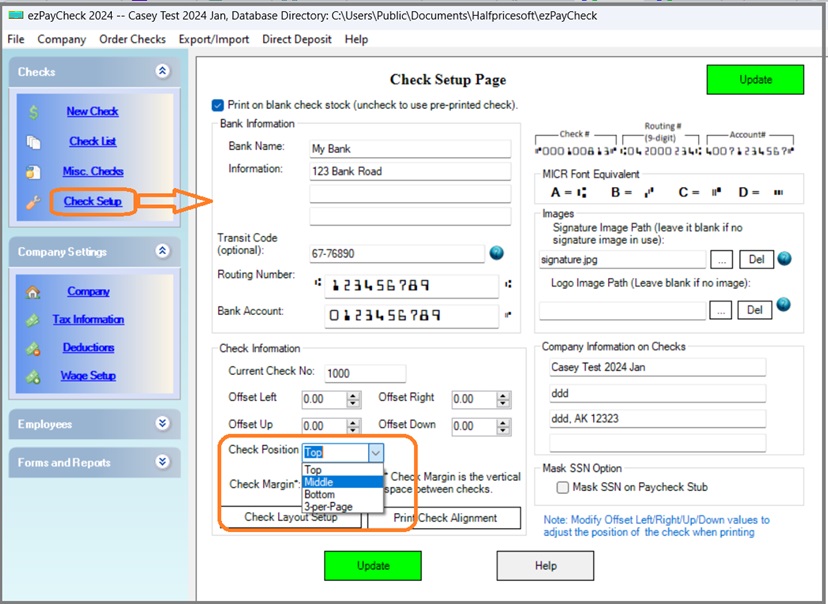Select the Check Setup wrench icon
The image size is (828, 604).
pyautogui.click(x=32, y=200)
